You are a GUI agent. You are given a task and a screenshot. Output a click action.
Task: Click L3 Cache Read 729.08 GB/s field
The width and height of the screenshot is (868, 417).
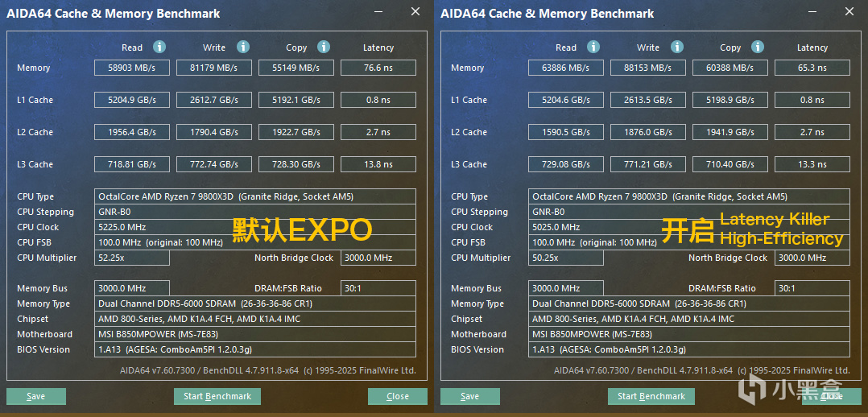[566, 164]
